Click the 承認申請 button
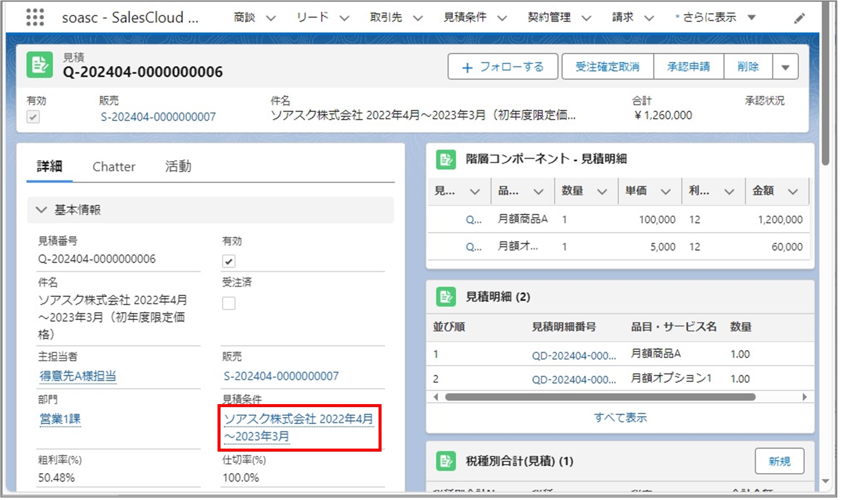868x500 pixels. coord(689,67)
